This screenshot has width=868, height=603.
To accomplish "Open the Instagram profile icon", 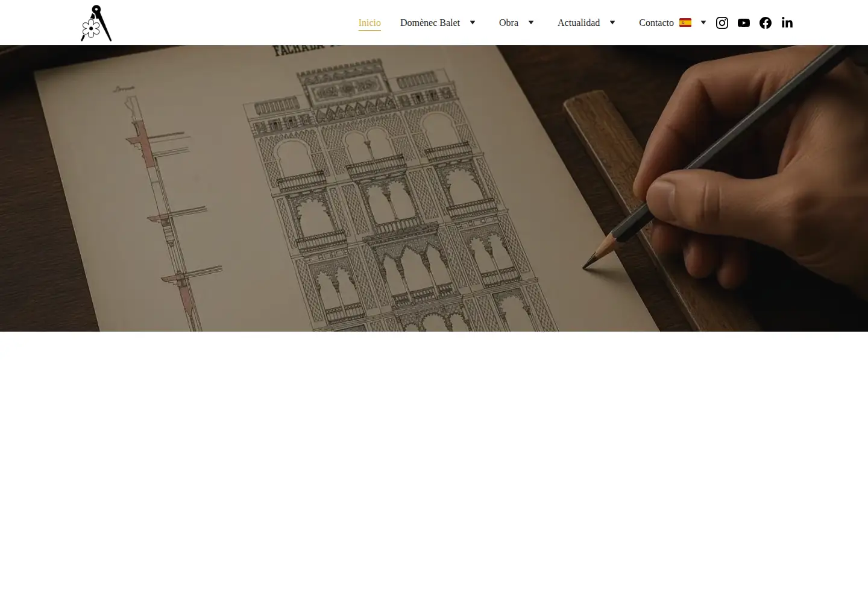I will [x=722, y=23].
